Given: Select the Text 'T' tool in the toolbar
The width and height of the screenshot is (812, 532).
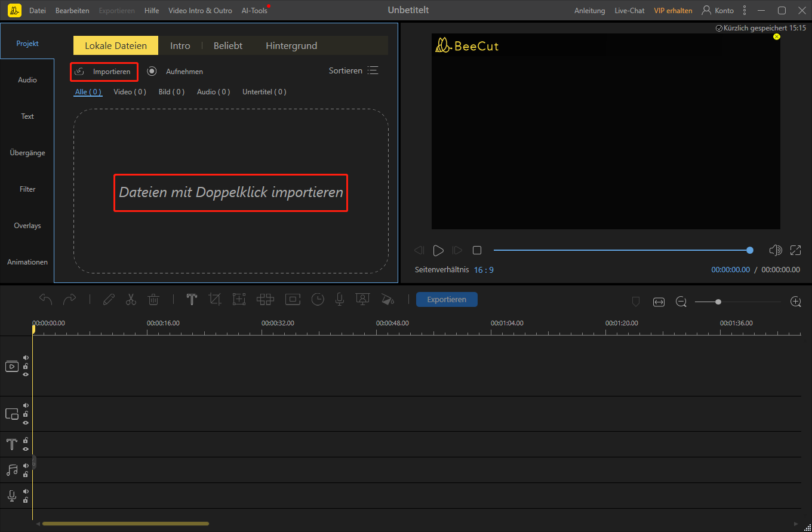Looking at the screenshot, I should pos(192,299).
